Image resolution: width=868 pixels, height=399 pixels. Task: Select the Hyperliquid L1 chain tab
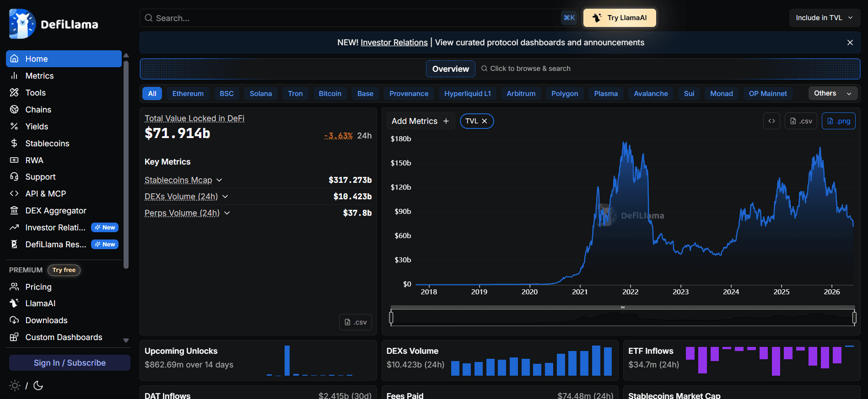click(x=468, y=93)
